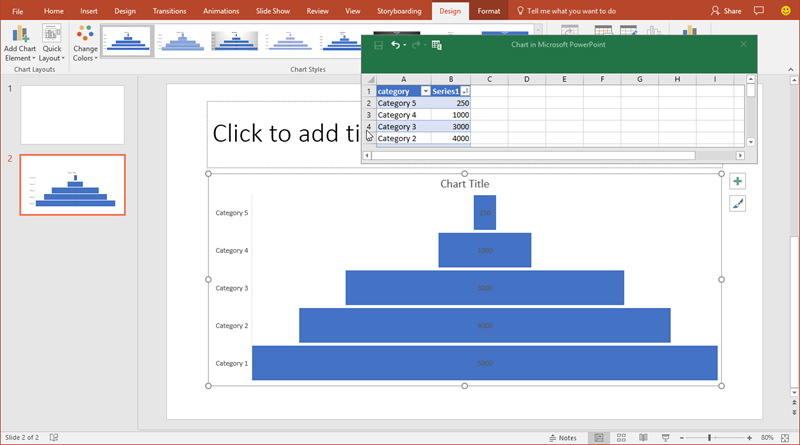Open the Review tab
The height and width of the screenshot is (445, 800).
click(x=317, y=11)
